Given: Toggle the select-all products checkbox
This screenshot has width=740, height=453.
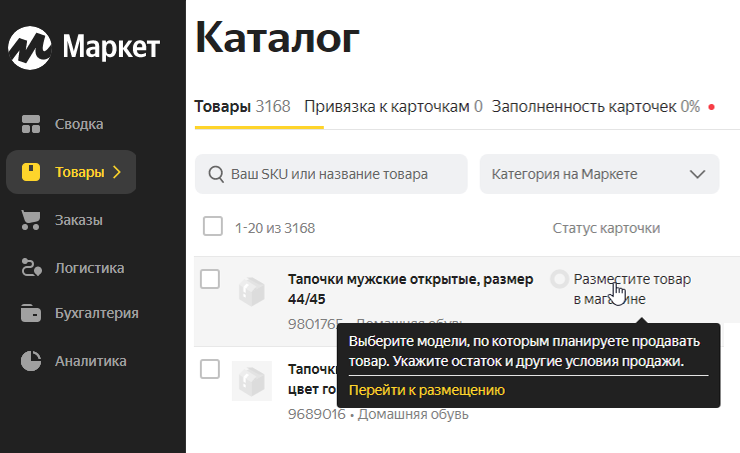Looking at the screenshot, I should pos(212,227).
